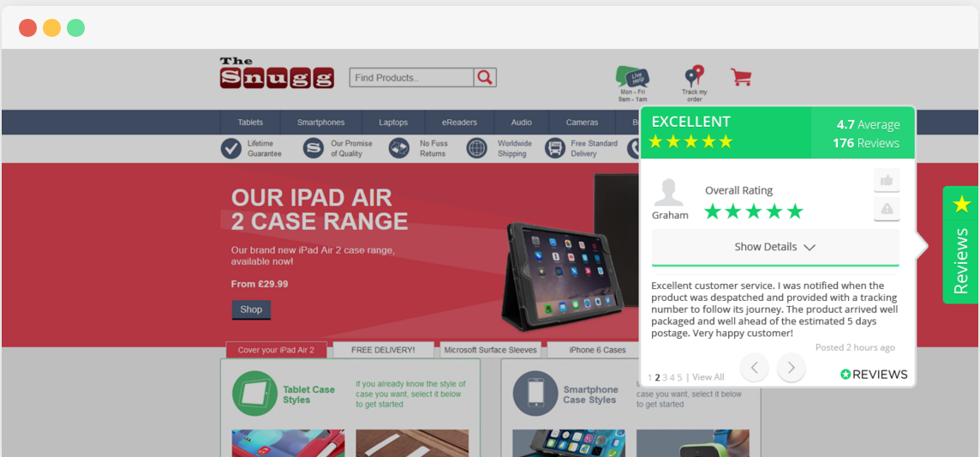Click the warning report icon on review

pos(887,209)
